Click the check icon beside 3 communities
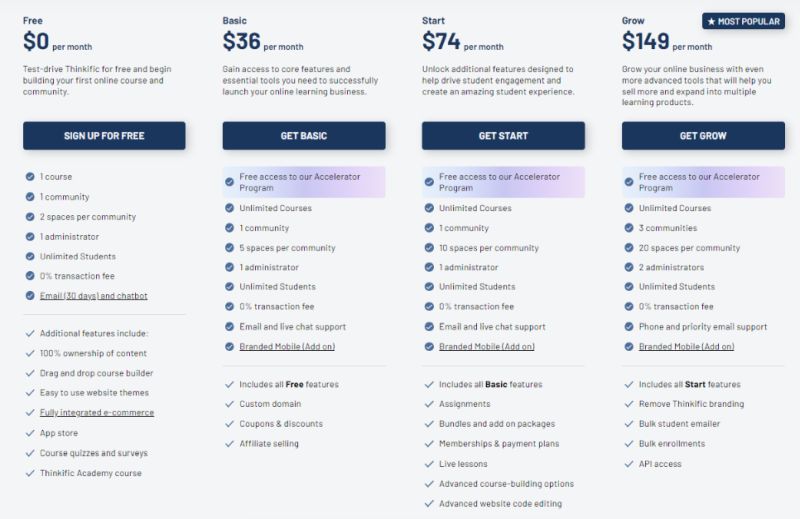Image resolution: width=800 pixels, height=519 pixels. tap(629, 228)
